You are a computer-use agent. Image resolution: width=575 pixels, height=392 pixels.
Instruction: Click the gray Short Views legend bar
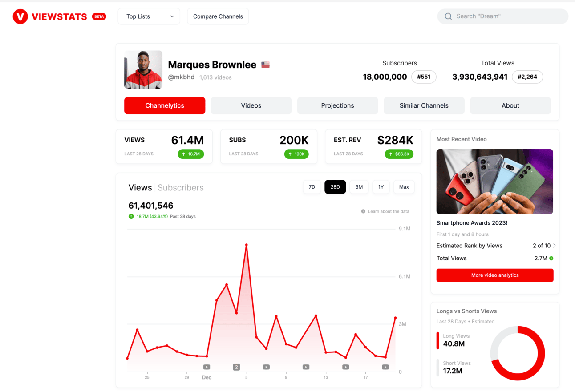pyautogui.click(x=438, y=368)
